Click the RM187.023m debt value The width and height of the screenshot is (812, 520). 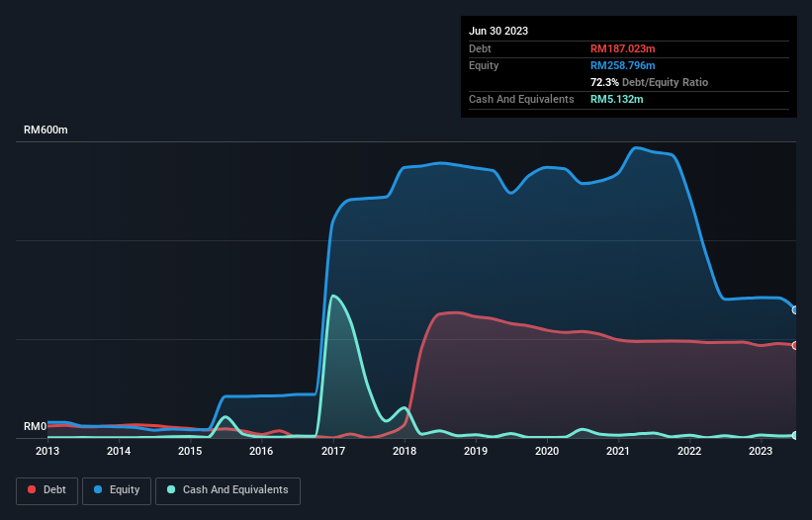[622, 48]
